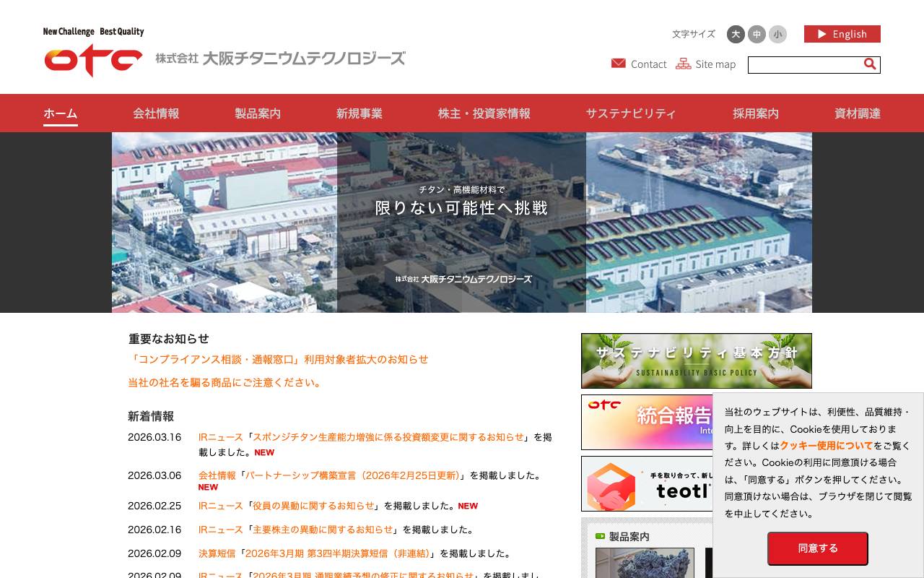Click the Site map organizational chart icon
The image size is (924, 578).
pos(684,64)
